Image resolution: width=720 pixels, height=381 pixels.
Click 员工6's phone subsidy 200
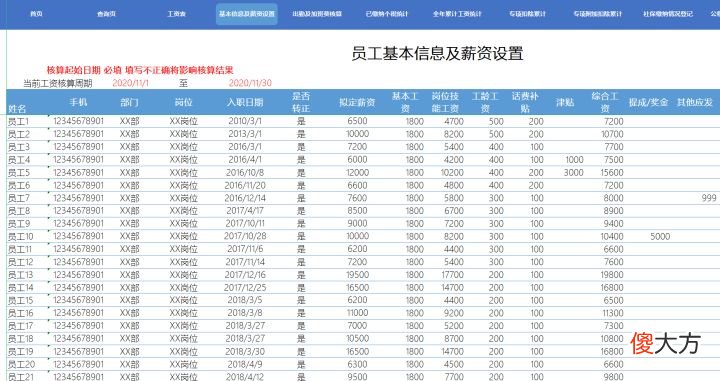coord(536,185)
